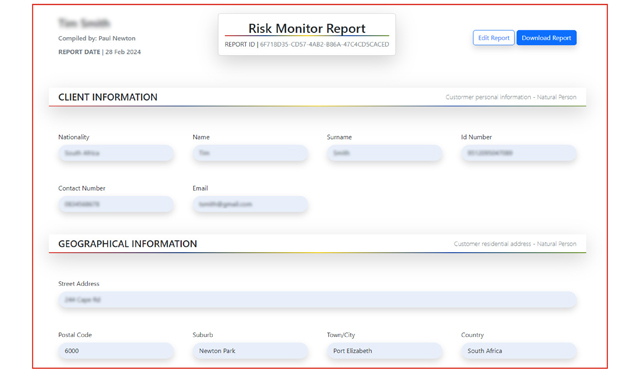Click the CLIENT INFORMATION section heading

click(x=108, y=97)
